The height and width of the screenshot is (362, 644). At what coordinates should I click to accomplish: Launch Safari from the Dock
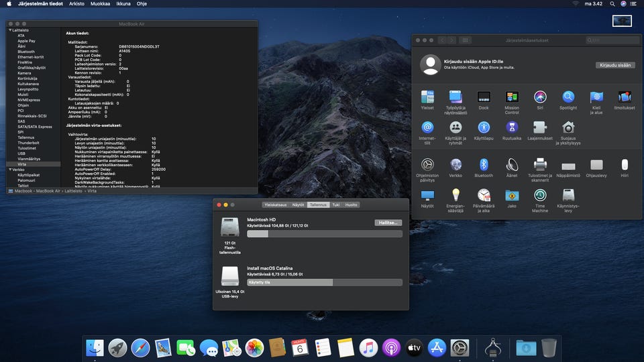(140, 347)
